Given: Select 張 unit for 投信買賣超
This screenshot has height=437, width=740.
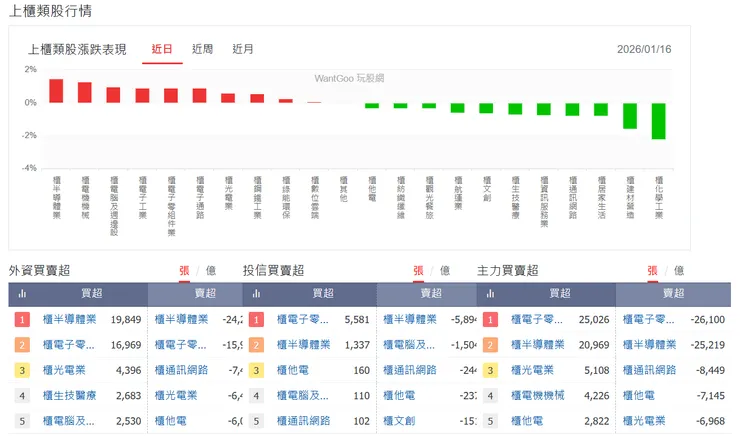Looking at the screenshot, I should pyautogui.click(x=418, y=270).
